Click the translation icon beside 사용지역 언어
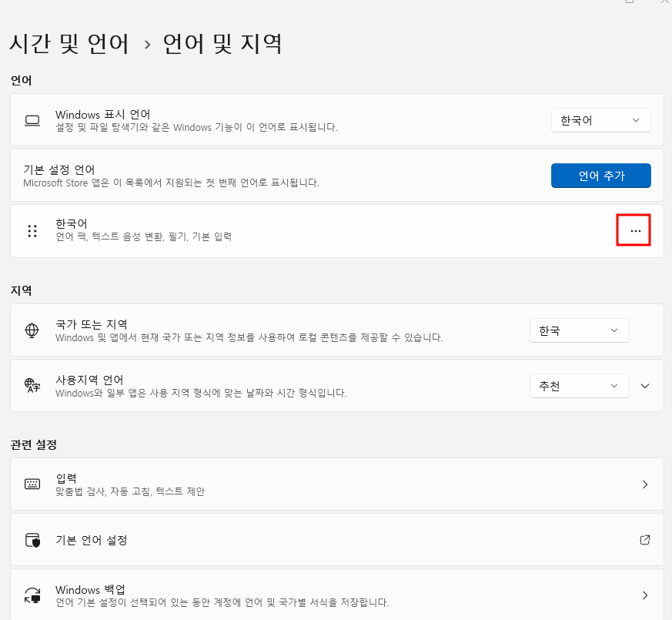 [x=32, y=385]
